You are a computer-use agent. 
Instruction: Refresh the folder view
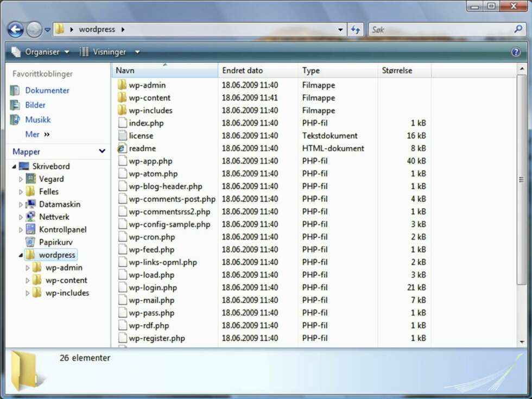pyautogui.click(x=355, y=29)
